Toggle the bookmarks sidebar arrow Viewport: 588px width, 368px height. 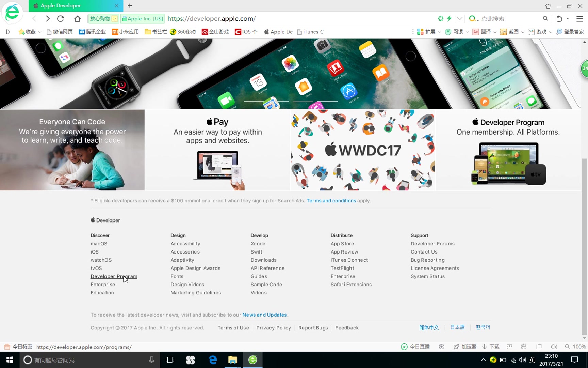click(x=8, y=32)
